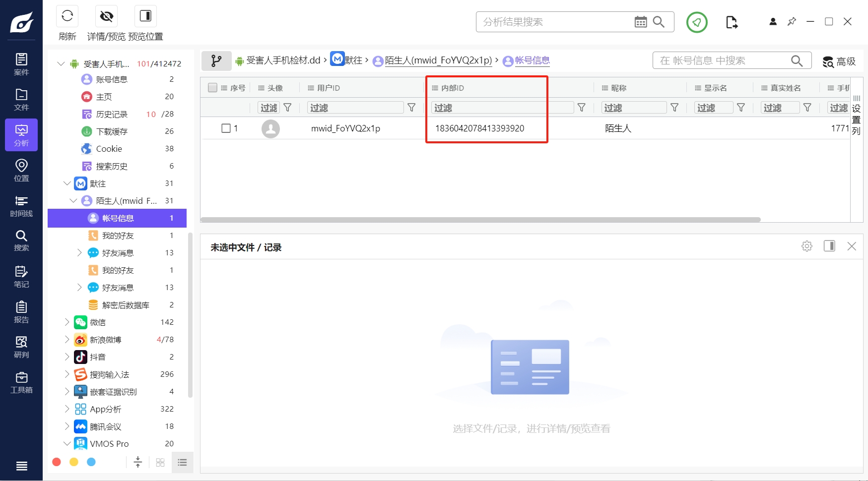Open the 位置 sidebar section
Image resolution: width=868 pixels, height=481 pixels.
click(21, 170)
